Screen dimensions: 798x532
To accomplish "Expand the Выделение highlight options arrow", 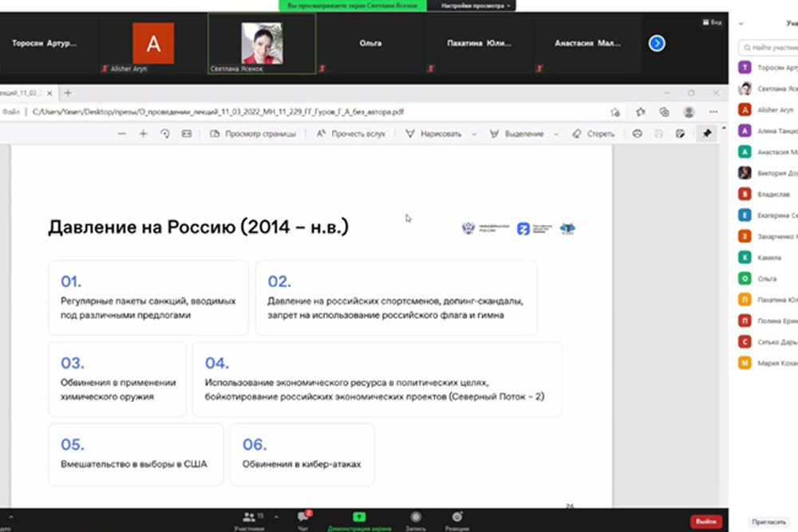I will point(555,134).
